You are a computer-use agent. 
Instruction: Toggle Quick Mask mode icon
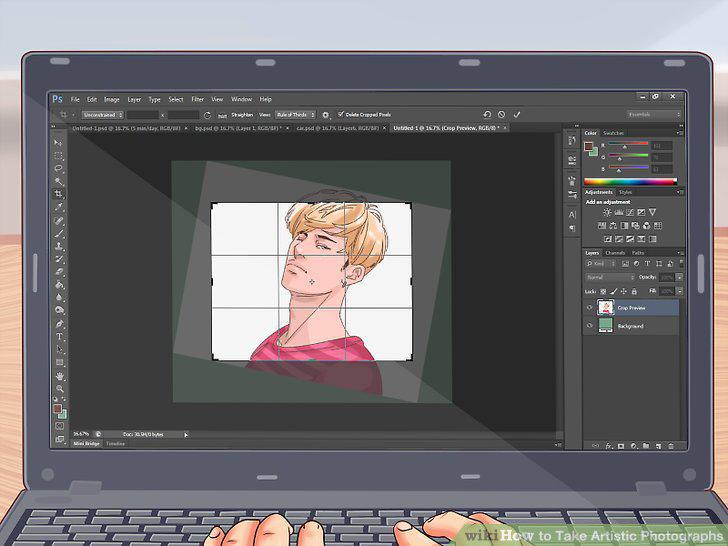(x=59, y=426)
